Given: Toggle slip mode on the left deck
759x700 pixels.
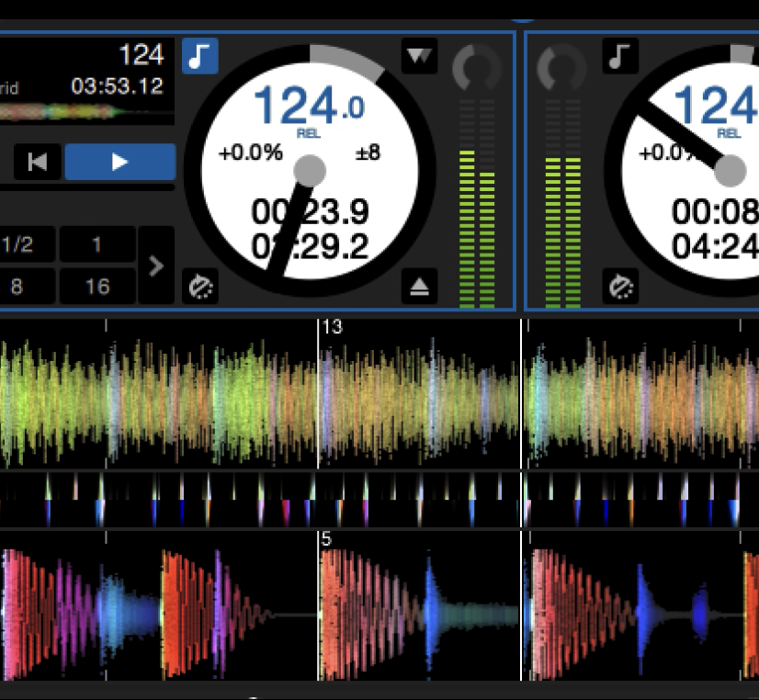Looking at the screenshot, I should coord(200,287).
